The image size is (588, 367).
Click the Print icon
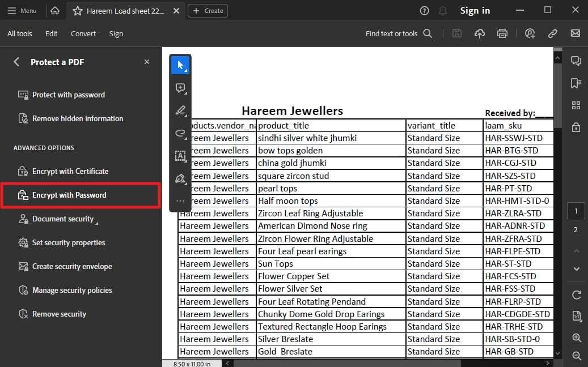(x=502, y=34)
